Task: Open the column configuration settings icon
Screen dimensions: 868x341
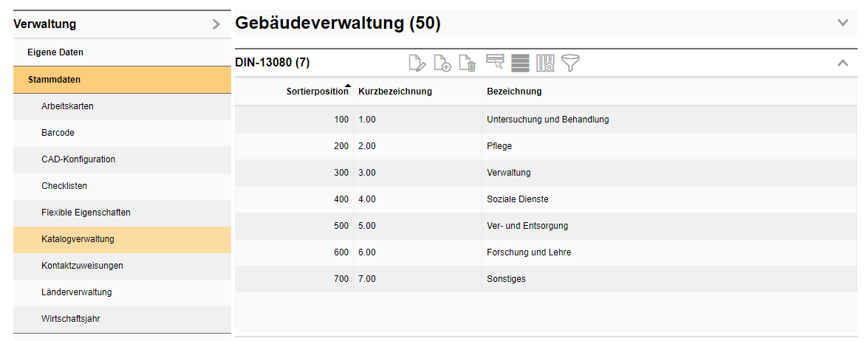Action: (x=545, y=63)
